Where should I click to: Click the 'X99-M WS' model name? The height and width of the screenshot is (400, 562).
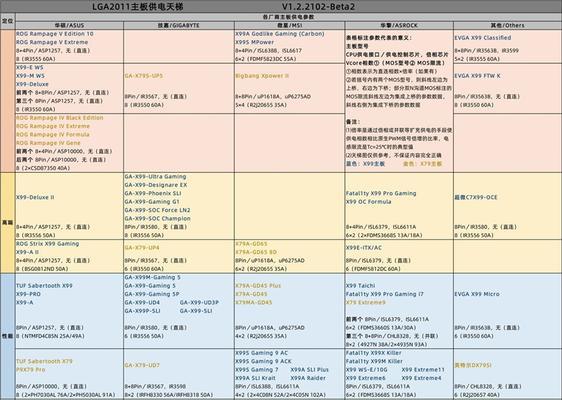[30, 76]
